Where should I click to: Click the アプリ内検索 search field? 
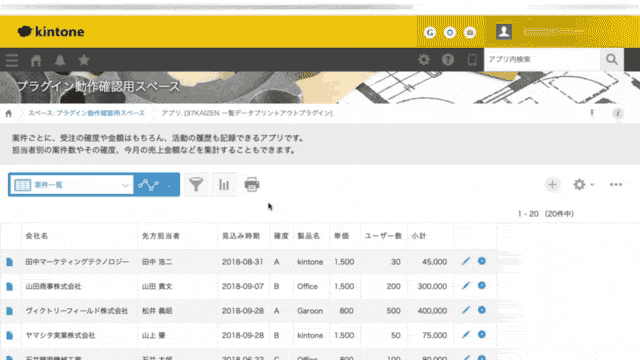click(x=542, y=60)
